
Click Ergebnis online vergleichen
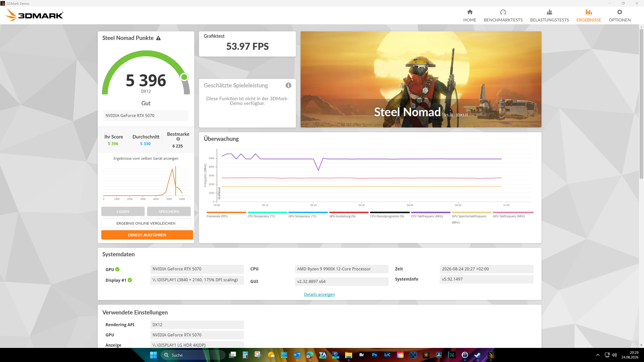(146, 223)
